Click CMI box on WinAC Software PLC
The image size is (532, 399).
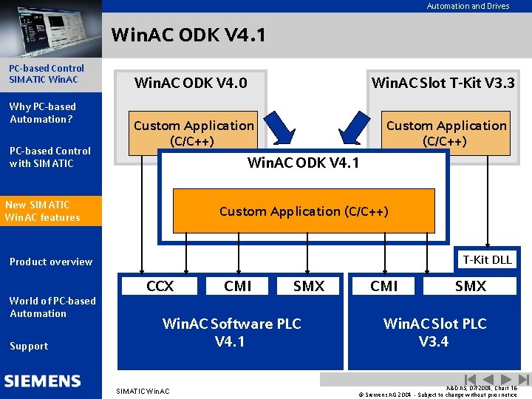[x=237, y=286]
